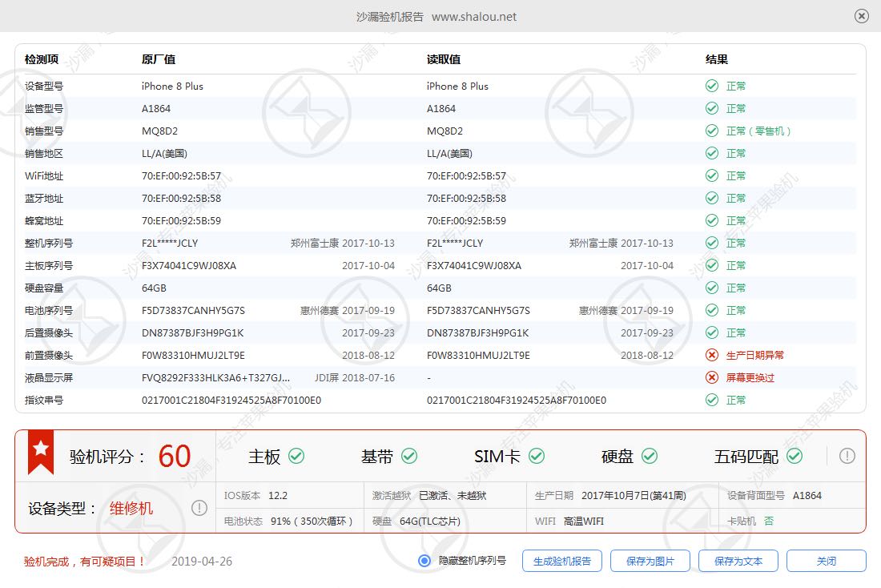The image size is (881, 588).
Task: Click the factory WiFi address 70:EF:00:92:5B:57
Action: [x=182, y=176]
